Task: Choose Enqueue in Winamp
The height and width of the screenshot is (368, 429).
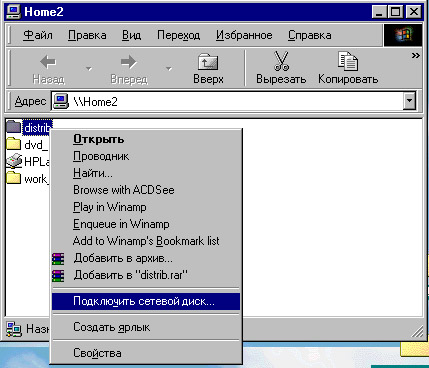Action: (146, 224)
